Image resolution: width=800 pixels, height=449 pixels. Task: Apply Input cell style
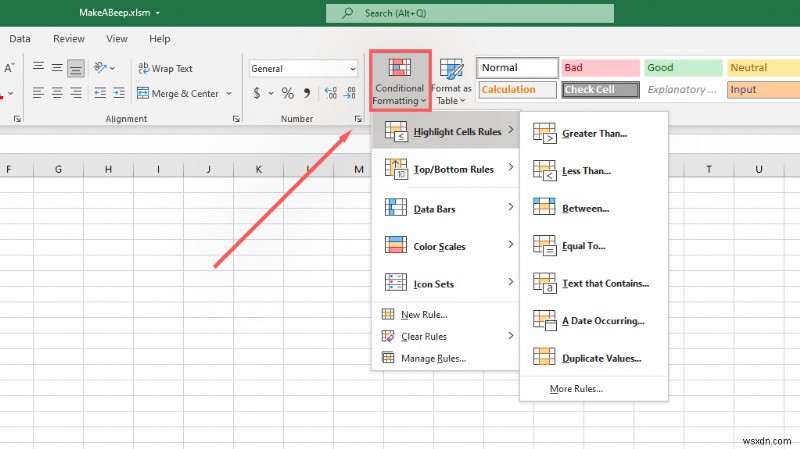pyautogui.click(x=763, y=90)
